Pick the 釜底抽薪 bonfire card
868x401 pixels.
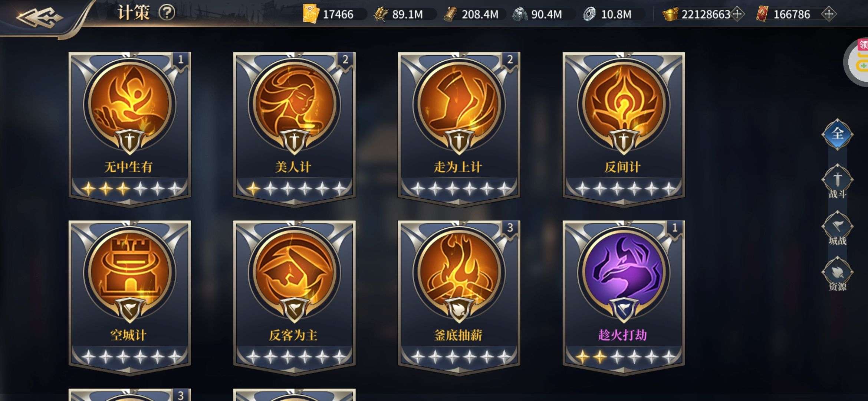tap(459, 297)
